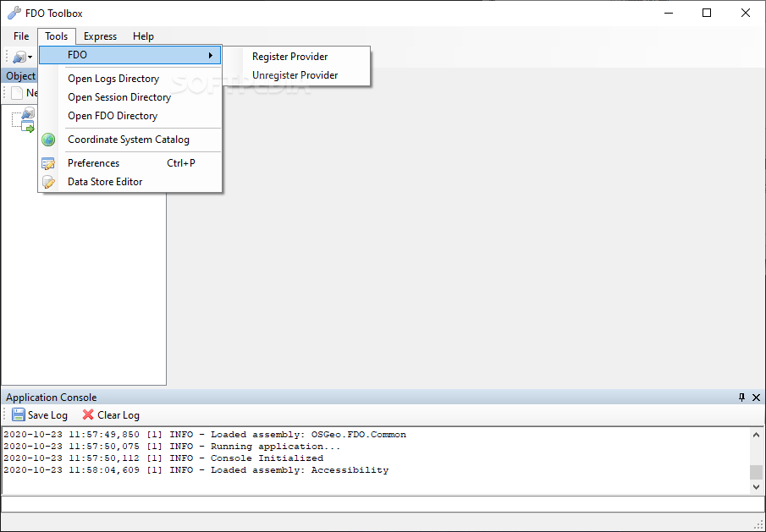This screenshot has width=766, height=532.
Task: Click log line 'Loaded assembly: Accessibility'
Action: (x=196, y=470)
